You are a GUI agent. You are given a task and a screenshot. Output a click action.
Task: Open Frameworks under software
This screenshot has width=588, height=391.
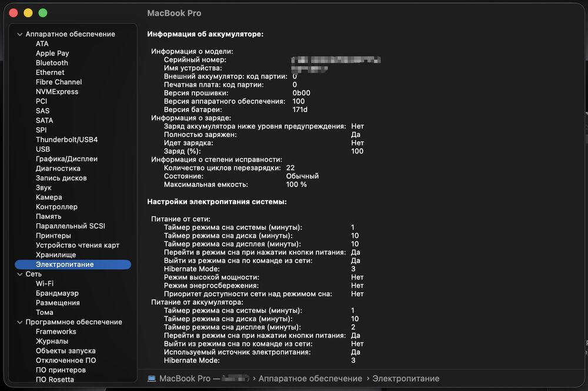tap(56, 332)
